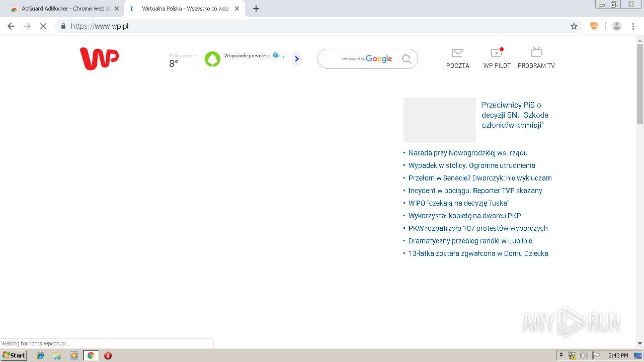Click scrollbar down arrow
Viewport: 644px width, 362px height.
pyautogui.click(x=640, y=343)
